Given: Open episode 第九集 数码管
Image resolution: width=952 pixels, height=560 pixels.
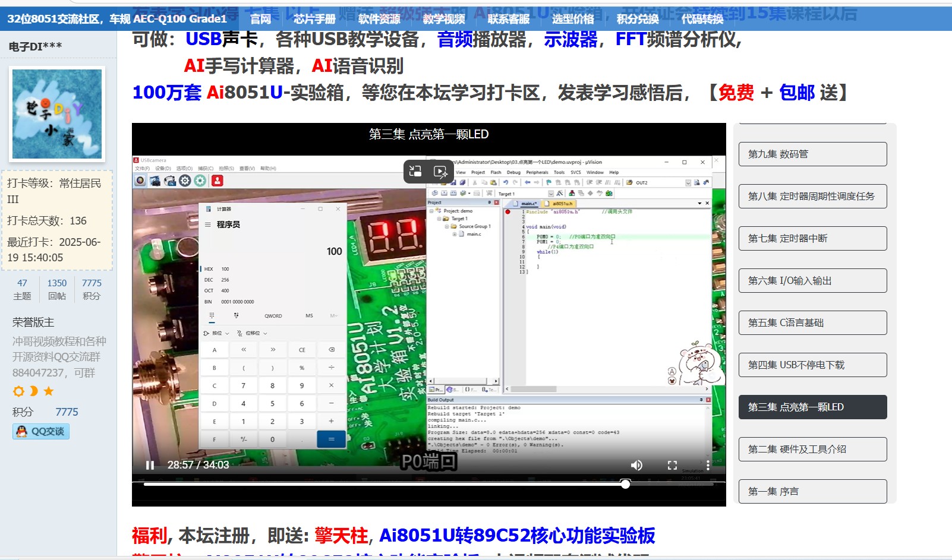Looking at the screenshot, I should coord(812,154).
